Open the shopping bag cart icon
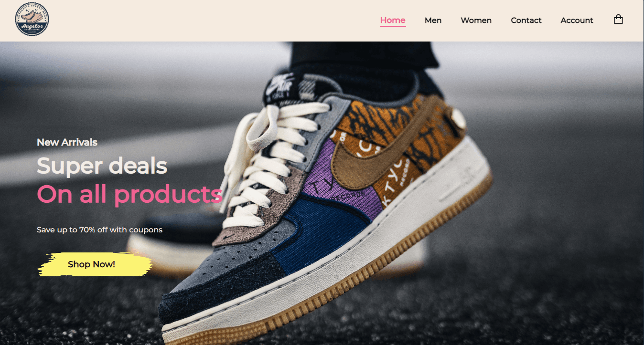The height and width of the screenshot is (345, 644). click(618, 20)
